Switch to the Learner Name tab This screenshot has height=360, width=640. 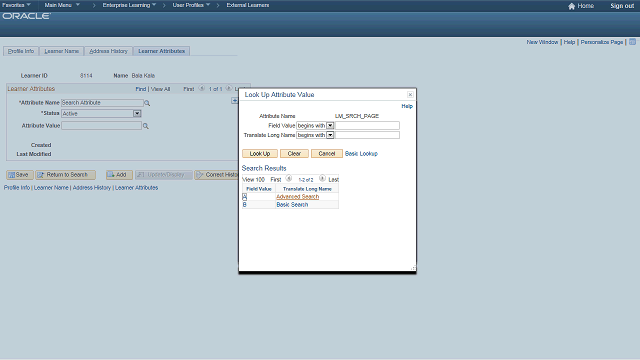[x=62, y=51]
